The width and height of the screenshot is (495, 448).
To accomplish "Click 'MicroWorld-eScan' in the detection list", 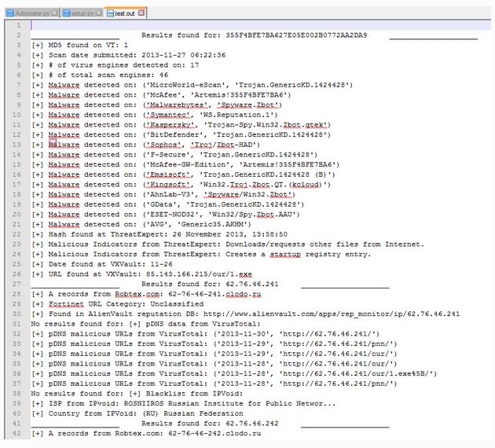I will coord(188,85).
